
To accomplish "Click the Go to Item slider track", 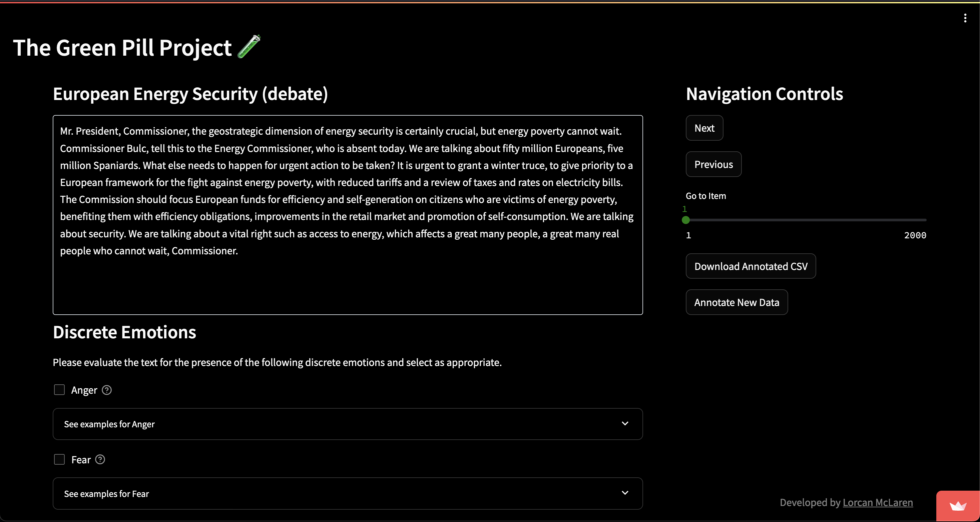I will pos(806,220).
